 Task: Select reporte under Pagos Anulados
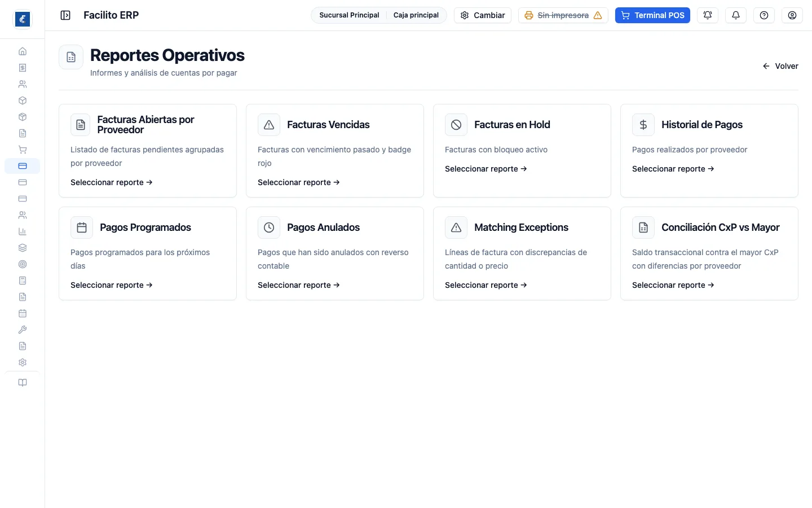(299, 285)
